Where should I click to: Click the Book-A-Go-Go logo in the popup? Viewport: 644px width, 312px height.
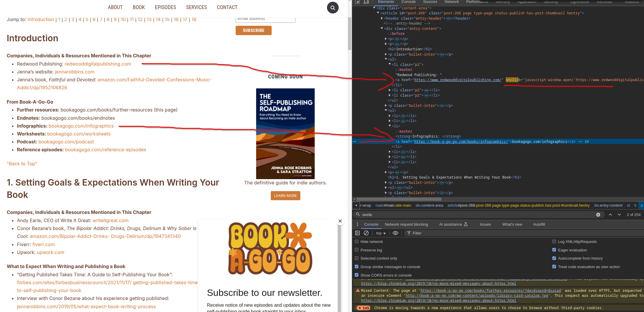pyautogui.click(x=270, y=248)
